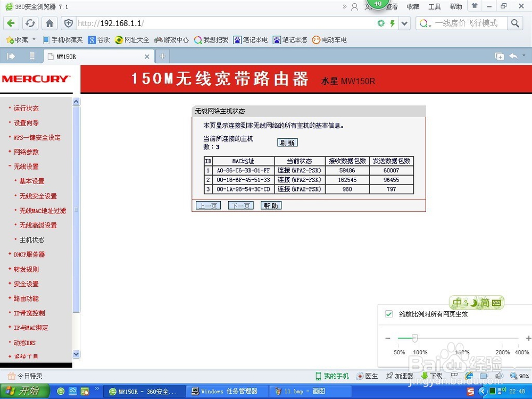Expand 转发规则 menu section
Screen dimensions: 532x399
26,269
